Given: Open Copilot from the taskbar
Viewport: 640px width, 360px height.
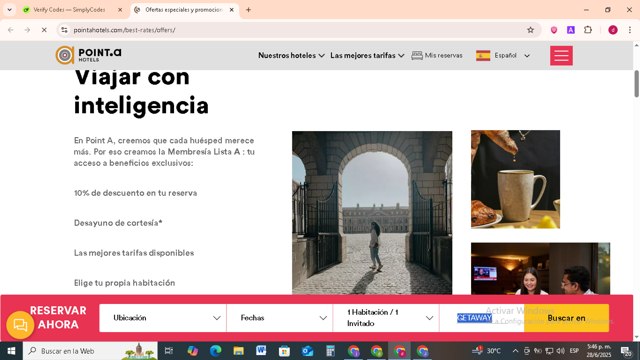Looking at the screenshot, I should [x=193, y=351].
